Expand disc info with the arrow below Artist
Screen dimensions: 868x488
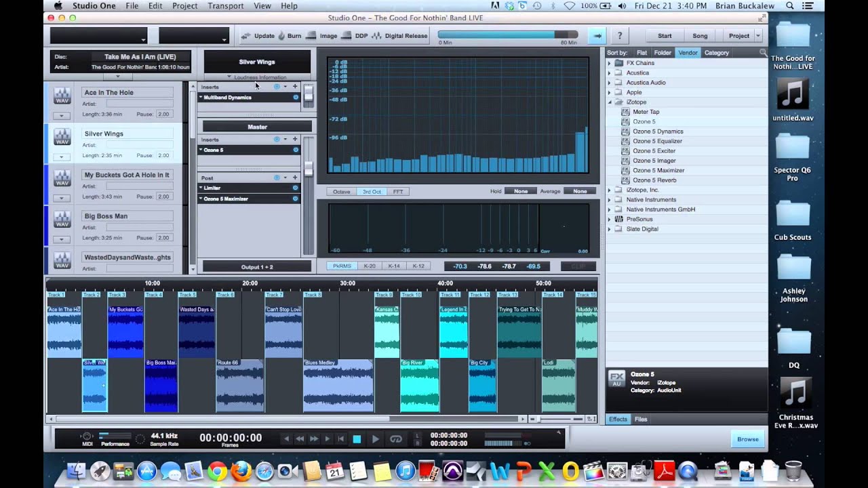[x=118, y=75]
